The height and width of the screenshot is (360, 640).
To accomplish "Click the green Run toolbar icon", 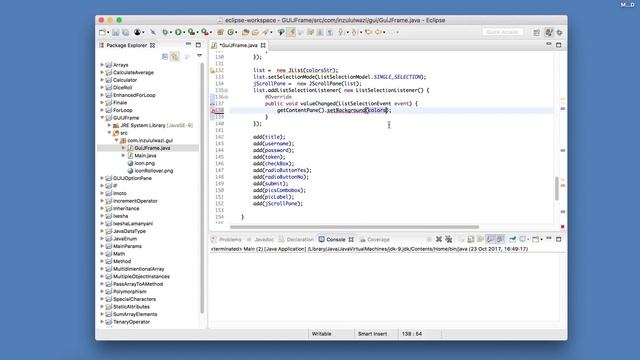I will click(178, 32).
